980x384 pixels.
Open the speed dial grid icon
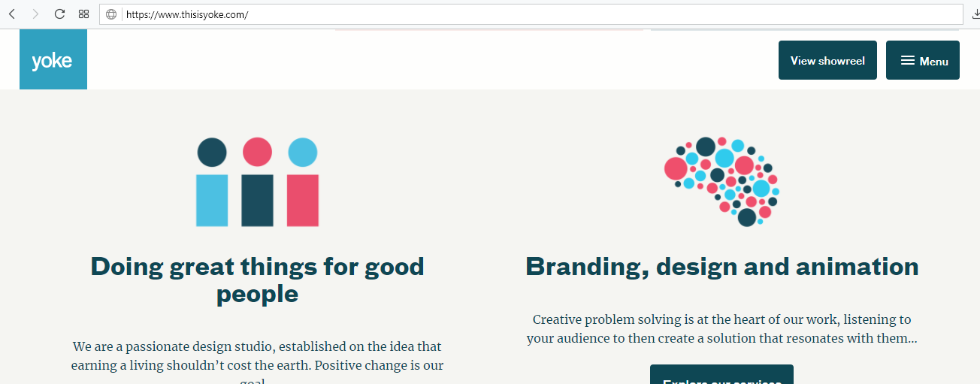click(x=83, y=14)
